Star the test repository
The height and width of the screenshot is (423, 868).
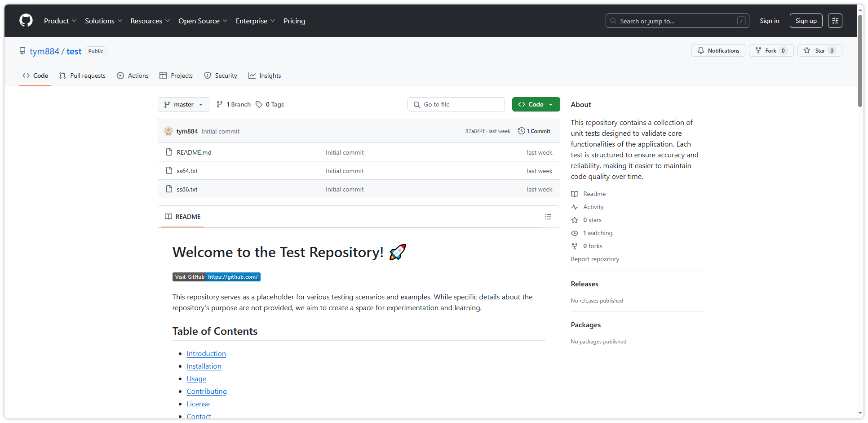pyautogui.click(x=819, y=51)
